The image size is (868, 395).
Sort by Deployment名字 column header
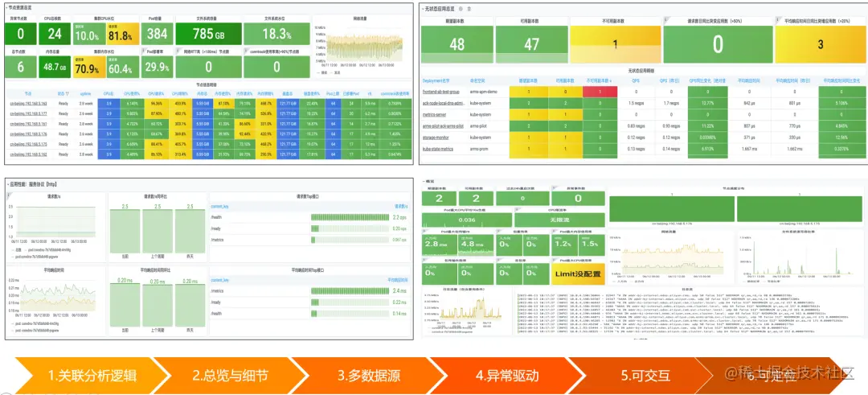436,80
